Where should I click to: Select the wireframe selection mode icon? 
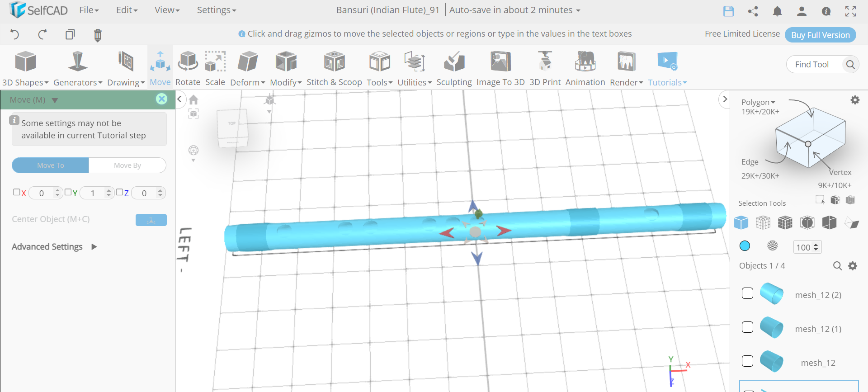763,222
